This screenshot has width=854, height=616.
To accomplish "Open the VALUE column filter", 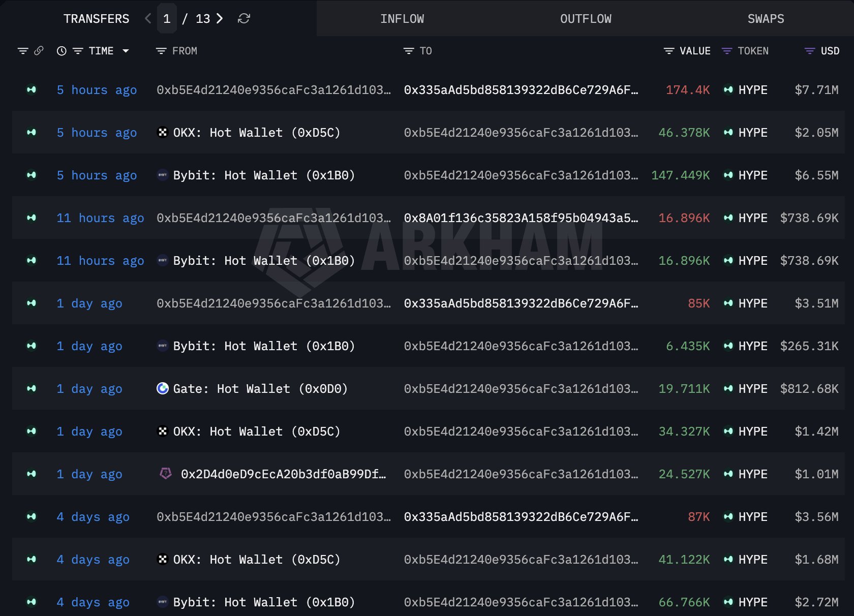I will [669, 51].
